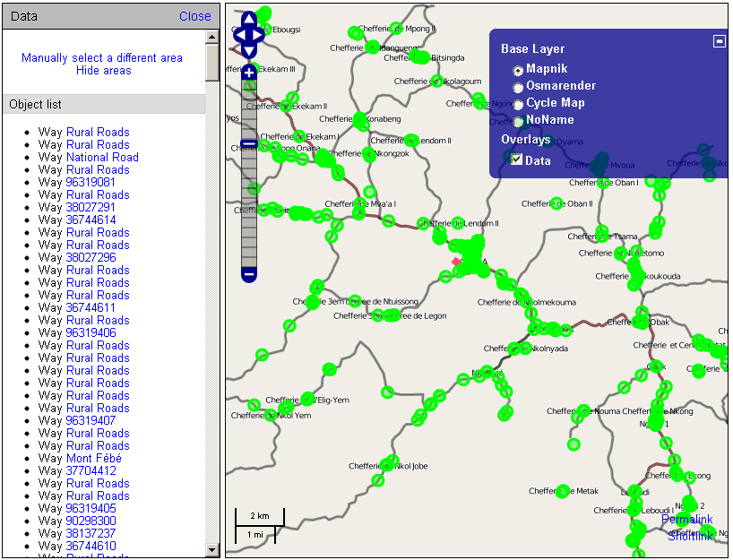
Task: Pan the map west with left arrow
Action: pyautogui.click(x=238, y=35)
